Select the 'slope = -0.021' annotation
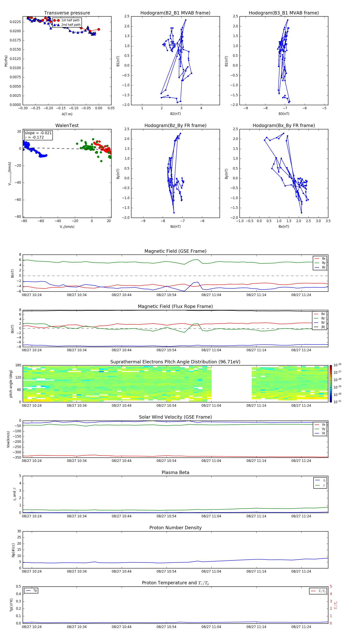This screenshot has width=351, height=644. pyautogui.click(x=38, y=133)
